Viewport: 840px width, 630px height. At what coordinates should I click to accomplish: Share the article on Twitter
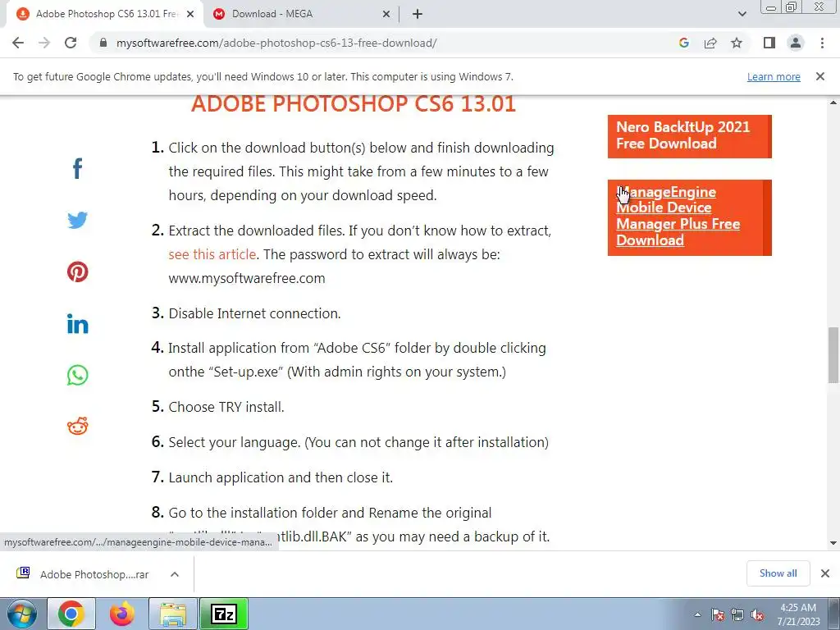[x=78, y=220]
